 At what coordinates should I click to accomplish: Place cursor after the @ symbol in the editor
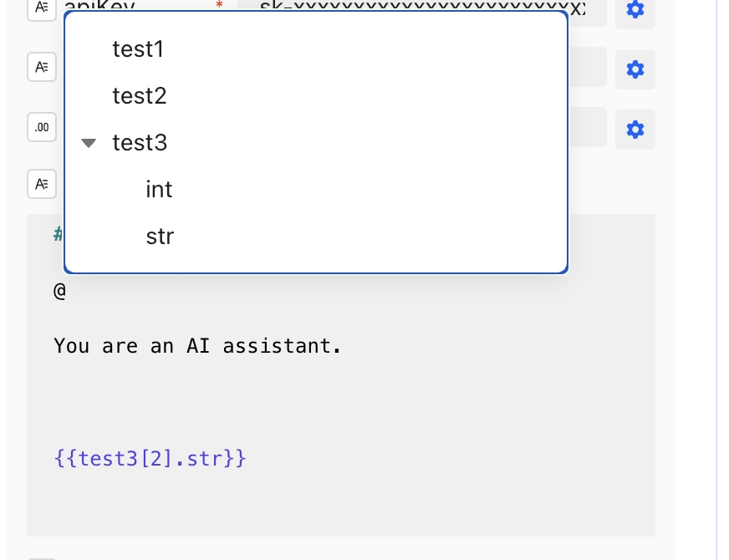pyautogui.click(x=66, y=292)
